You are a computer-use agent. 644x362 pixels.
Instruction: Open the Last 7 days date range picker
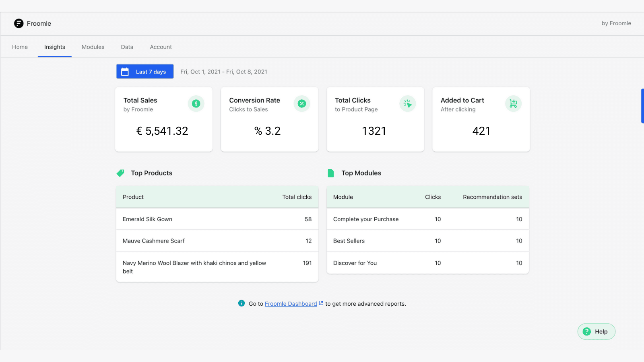[144, 71]
